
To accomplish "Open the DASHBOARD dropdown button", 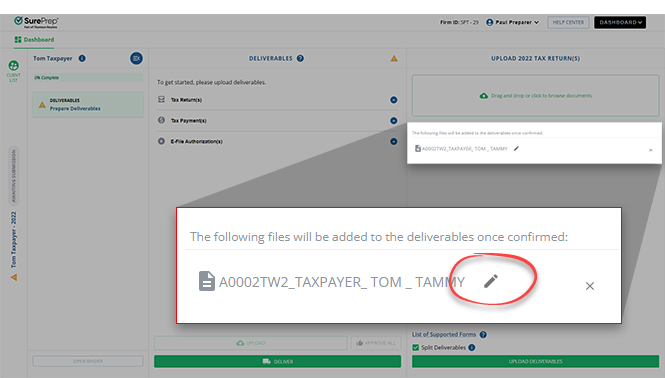I will tap(620, 22).
